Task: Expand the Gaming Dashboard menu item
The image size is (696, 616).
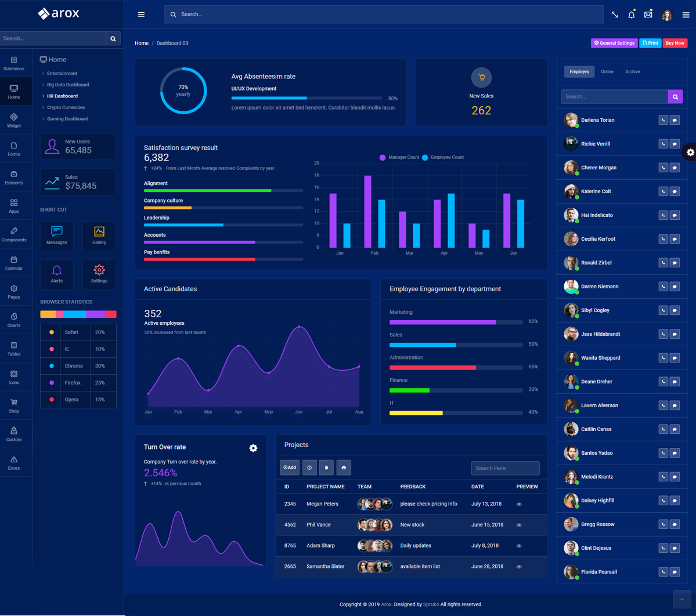Action: pos(67,119)
